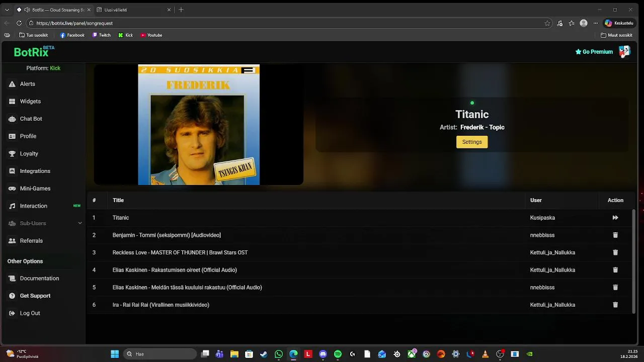Open WhatsApp from taskbar
The width and height of the screenshot is (644, 362).
tap(279, 354)
